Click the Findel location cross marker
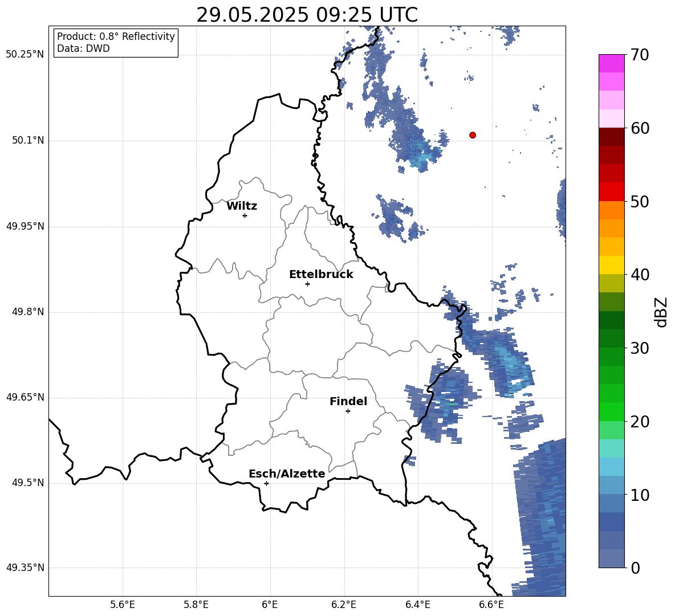 click(348, 411)
